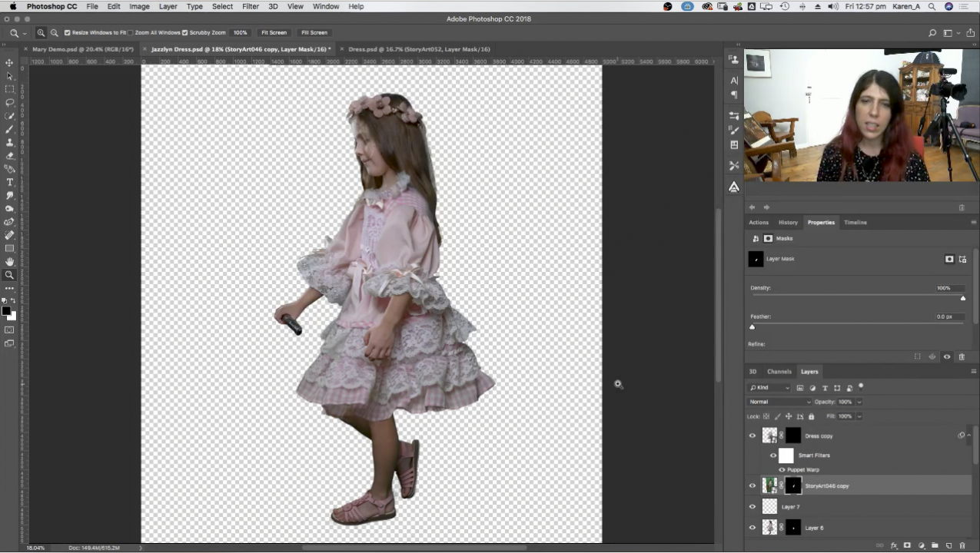Image resolution: width=980 pixels, height=553 pixels.
Task: Toggle Puppet Warp visibility
Action: 782,470
